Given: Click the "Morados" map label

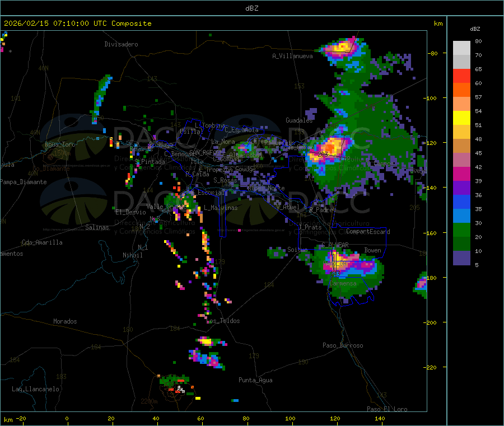Looking at the screenshot, I should pos(65,321).
